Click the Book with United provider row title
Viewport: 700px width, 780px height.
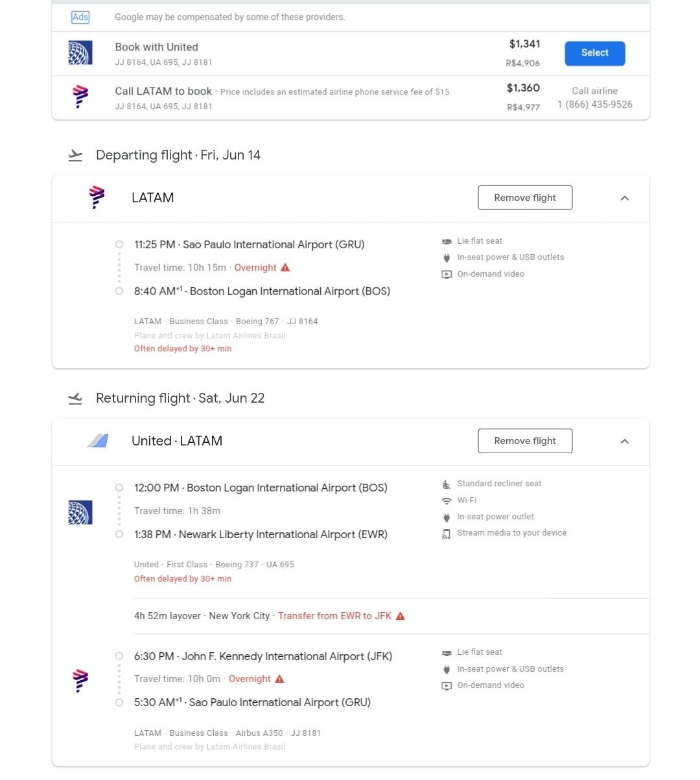tap(157, 47)
